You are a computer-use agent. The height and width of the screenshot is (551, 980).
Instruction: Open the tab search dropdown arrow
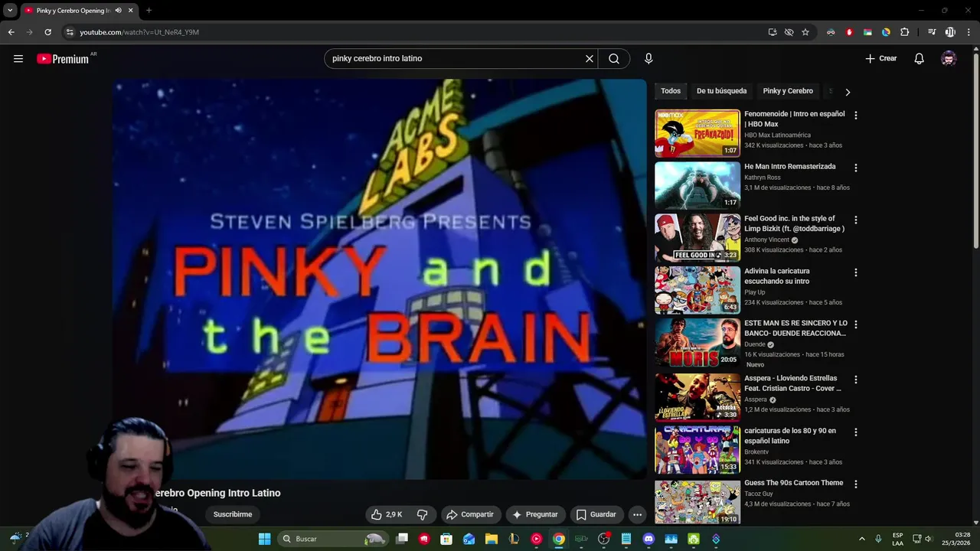click(x=10, y=11)
